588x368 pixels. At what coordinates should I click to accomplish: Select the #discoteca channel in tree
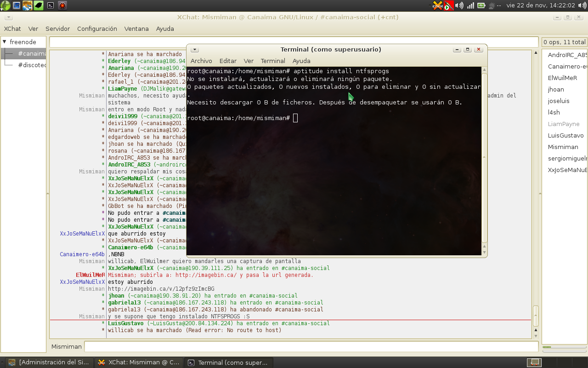pos(31,65)
